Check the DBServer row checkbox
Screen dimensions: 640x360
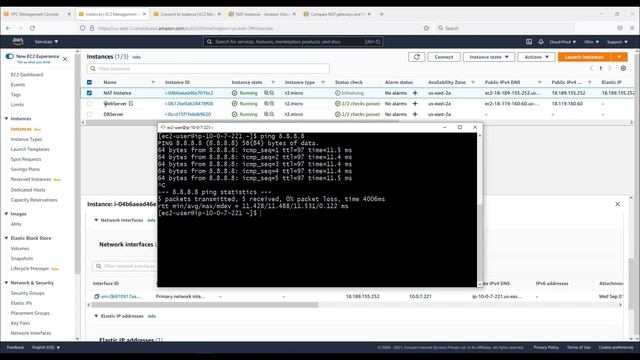pos(89,114)
